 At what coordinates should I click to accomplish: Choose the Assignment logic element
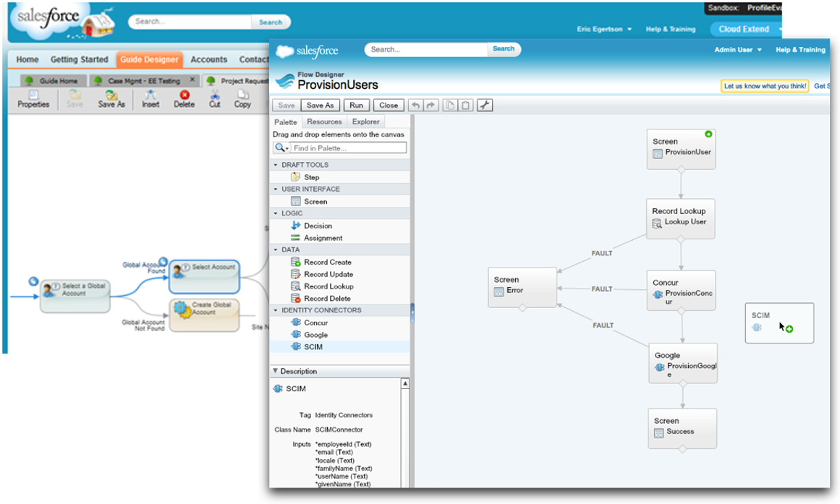317,238
